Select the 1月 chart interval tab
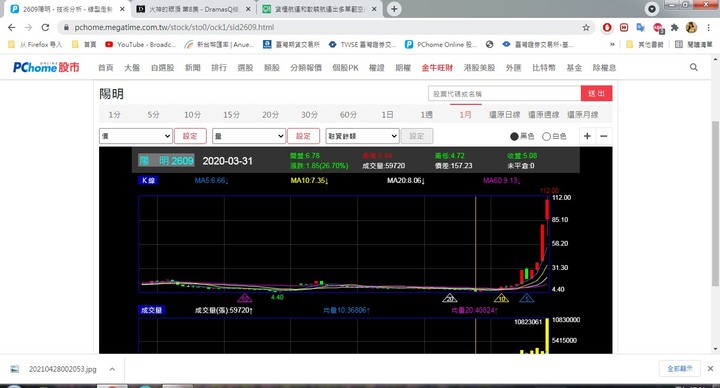Image resolution: width=720 pixels, height=388 pixels. (465, 115)
